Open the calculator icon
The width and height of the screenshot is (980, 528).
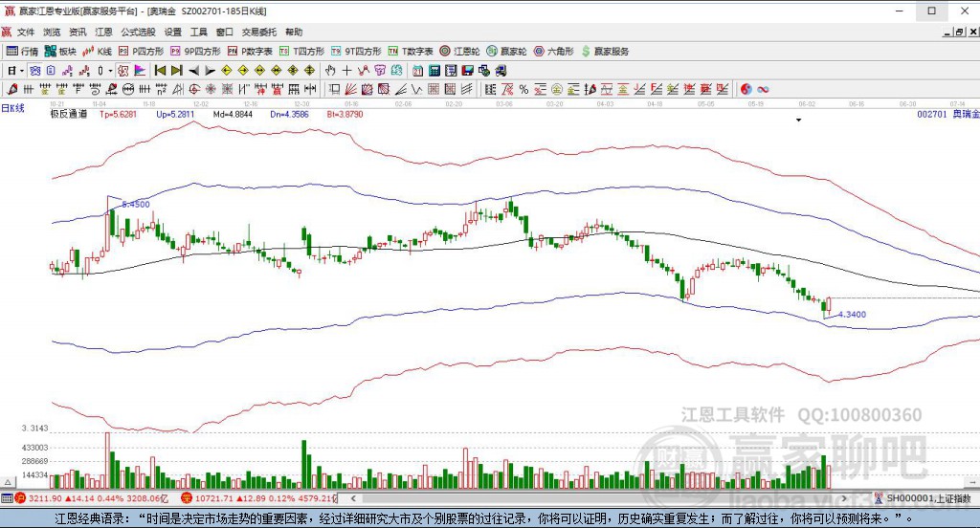click(x=434, y=71)
